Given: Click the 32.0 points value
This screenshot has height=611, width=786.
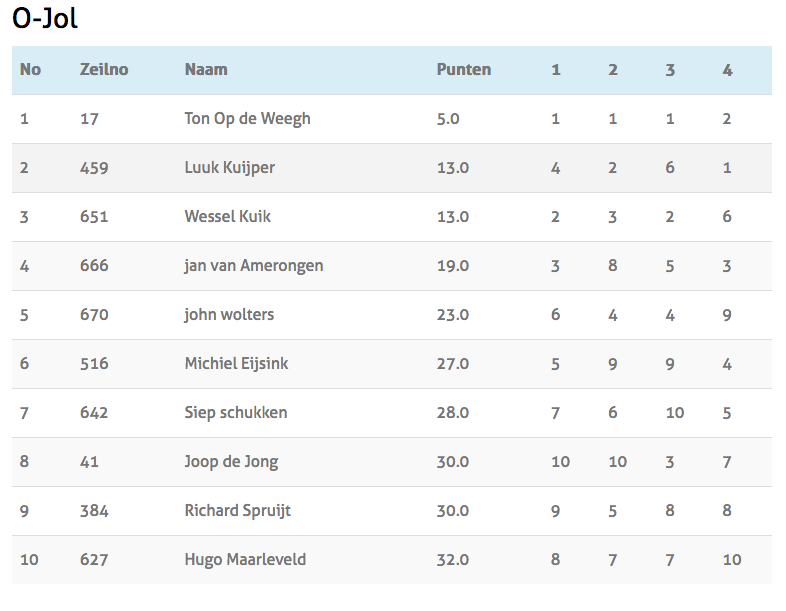Looking at the screenshot, I should [452, 560].
